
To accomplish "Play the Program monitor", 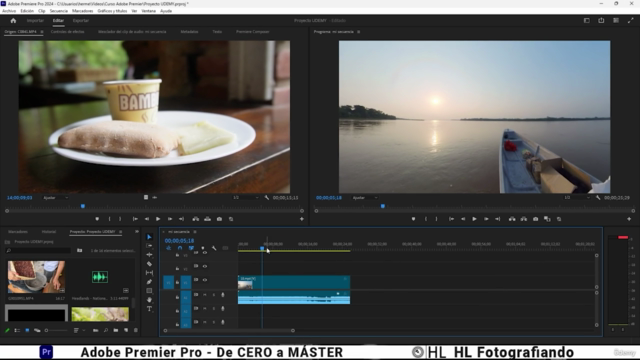I will point(474,219).
